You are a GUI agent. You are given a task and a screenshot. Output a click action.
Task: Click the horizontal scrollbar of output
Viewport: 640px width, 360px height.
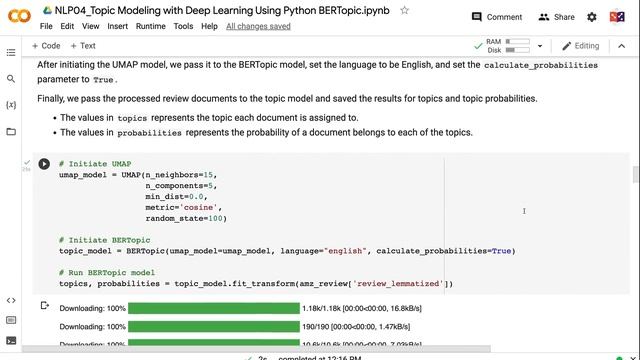(256, 349)
